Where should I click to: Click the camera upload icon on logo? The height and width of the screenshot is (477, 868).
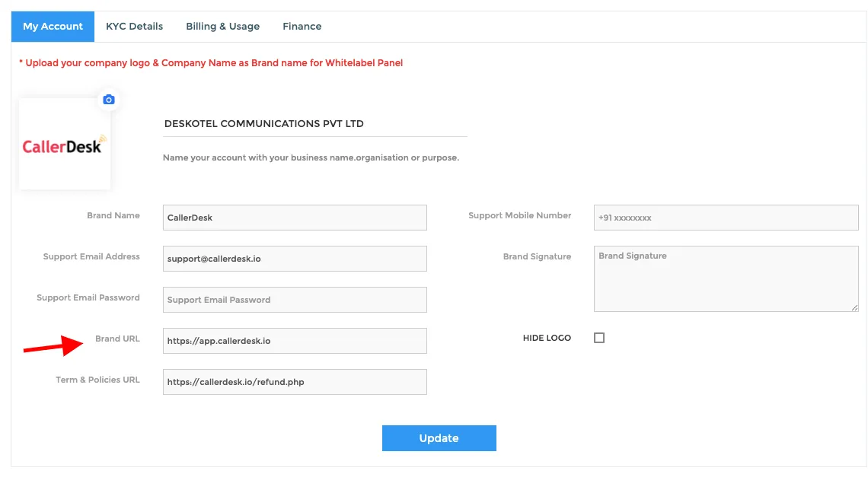click(x=108, y=100)
